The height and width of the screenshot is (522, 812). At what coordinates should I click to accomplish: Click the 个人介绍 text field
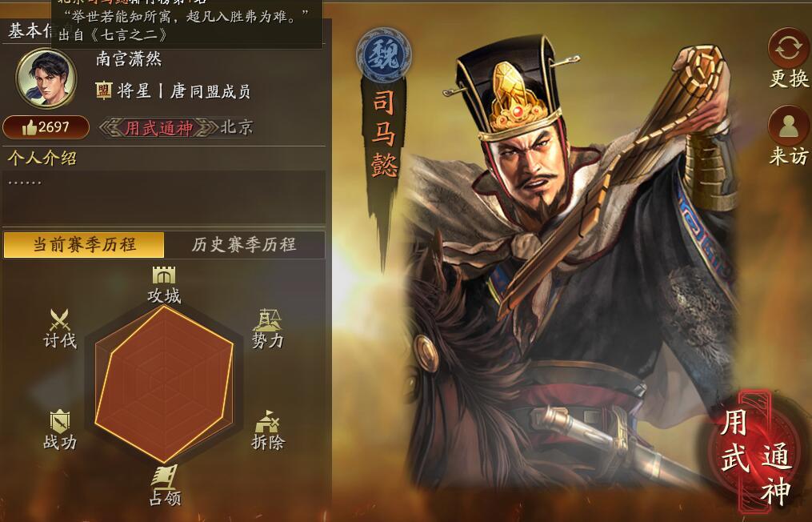(x=164, y=198)
